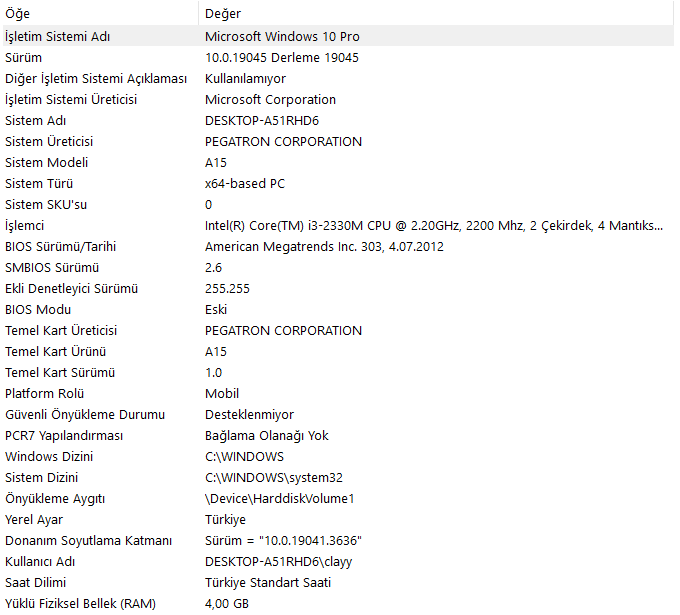Select the Sistem Modeli row label
680x615 pixels.
click(46, 163)
